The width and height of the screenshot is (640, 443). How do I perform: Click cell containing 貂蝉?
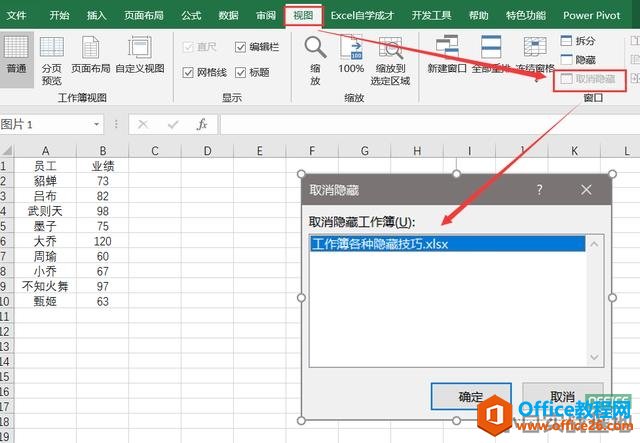(x=45, y=181)
